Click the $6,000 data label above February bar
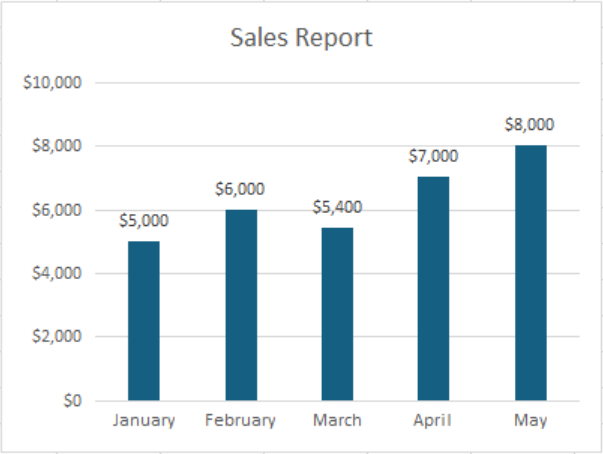This screenshot has width=603, height=454. (x=240, y=188)
